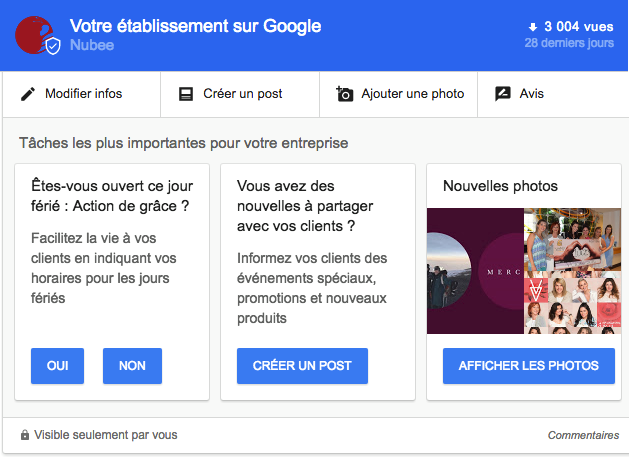Click the Votre établissement sur Google title
629x462 pixels.
tap(194, 25)
